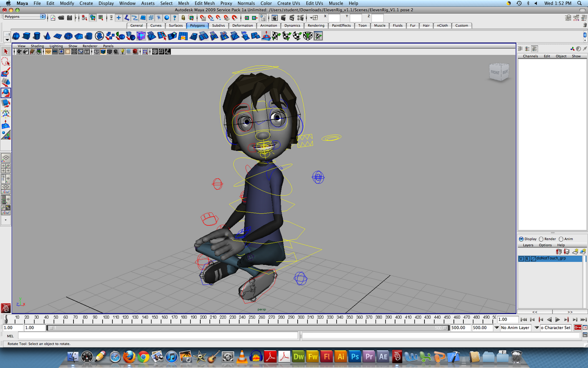
Task: Select the arrow Select tool
Action: coord(6,52)
